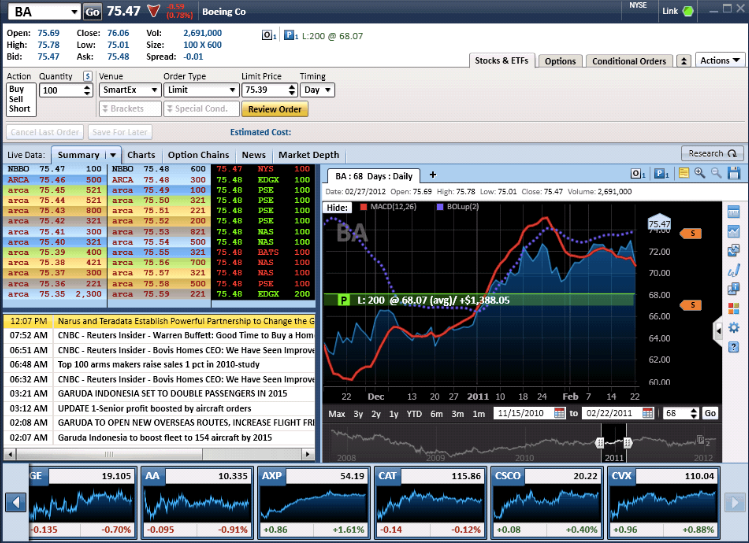Viewport: 749px width, 543px height.
Task: Expand the Actions menu
Action: pyautogui.click(x=720, y=60)
